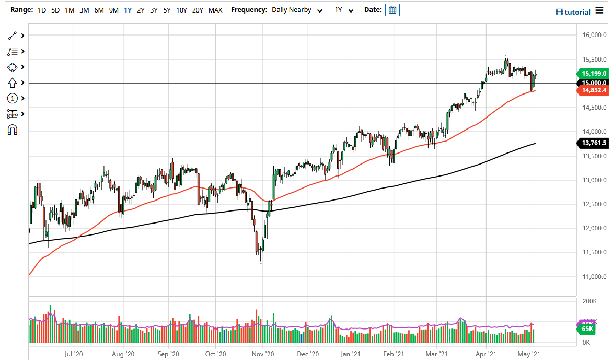This screenshot has height=364, width=613.
Task: Expand the shapes tool options chevron
Action: pos(22,67)
